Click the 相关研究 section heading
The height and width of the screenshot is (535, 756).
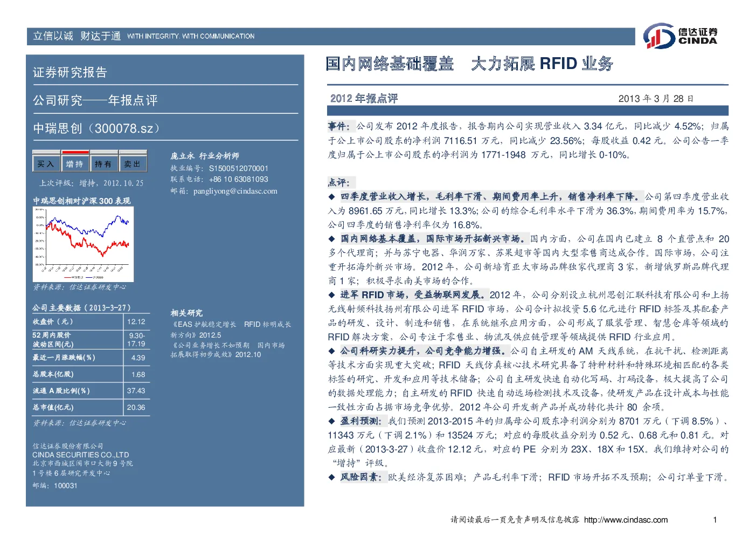186,313
